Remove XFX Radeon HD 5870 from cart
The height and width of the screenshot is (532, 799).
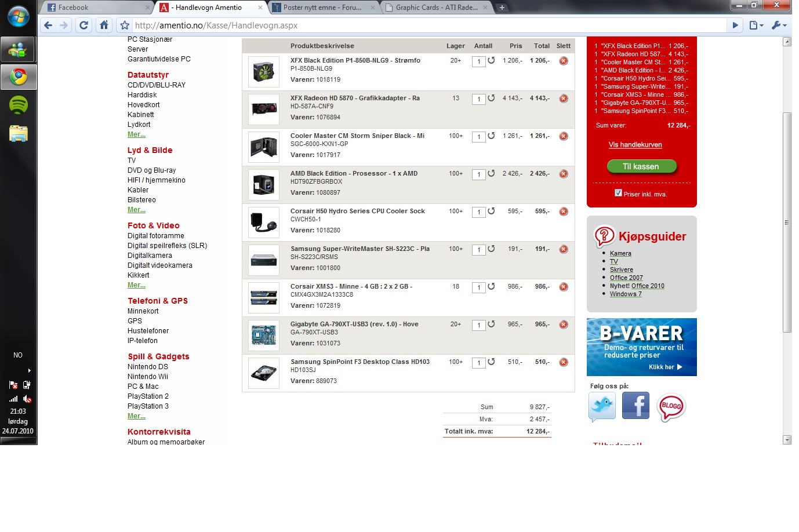(563, 99)
